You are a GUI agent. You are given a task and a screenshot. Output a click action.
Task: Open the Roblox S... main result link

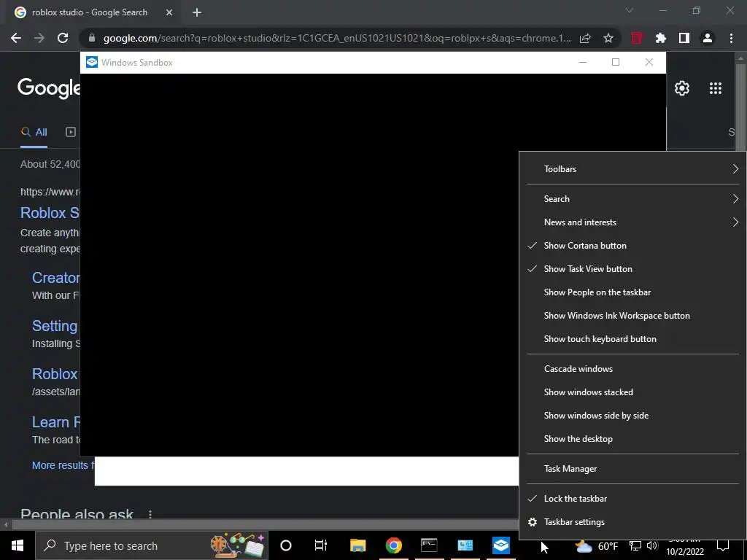tap(50, 213)
